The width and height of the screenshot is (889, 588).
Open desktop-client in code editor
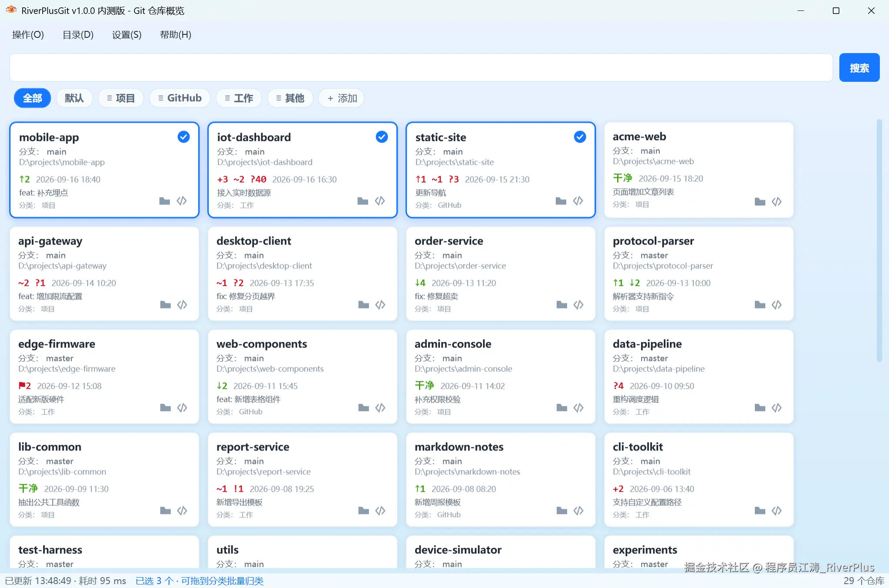[x=380, y=305]
